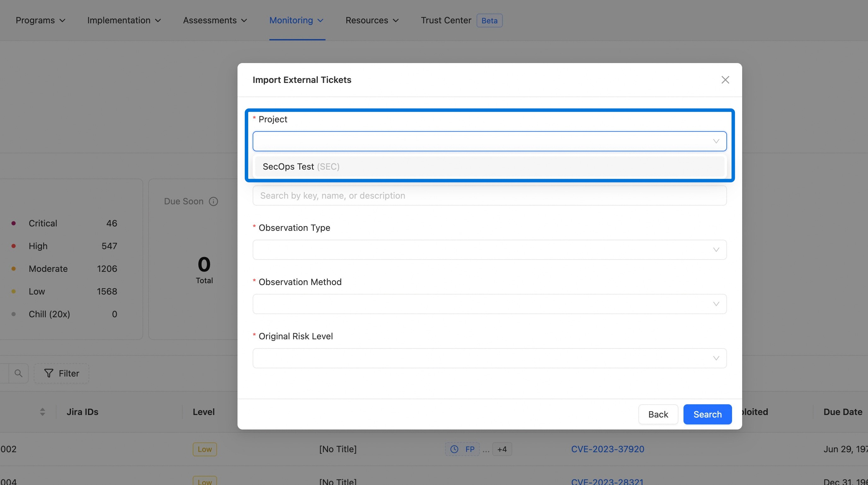Click the Jira IDs column header

(83, 412)
